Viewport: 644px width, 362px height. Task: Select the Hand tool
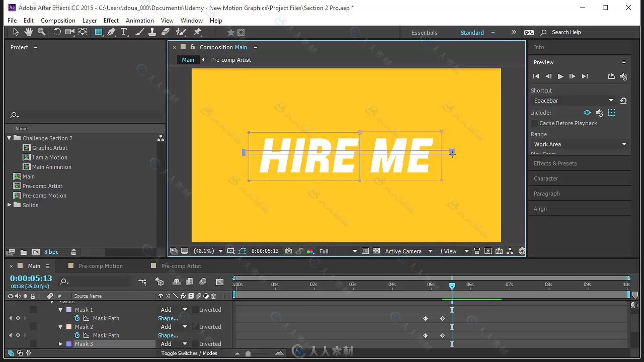pyautogui.click(x=29, y=32)
